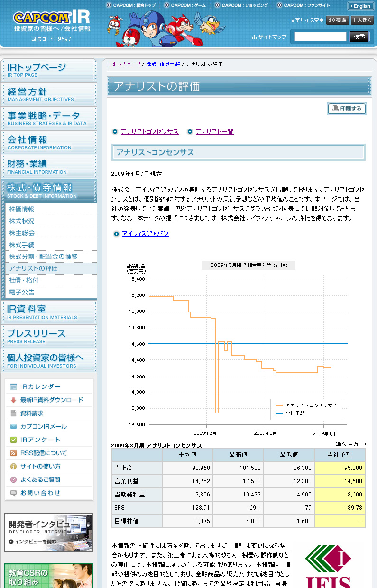Click the サイトの使い方 info icon
Image resolution: width=377 pixels, height=588 pixels.
(x=13, y=467)
